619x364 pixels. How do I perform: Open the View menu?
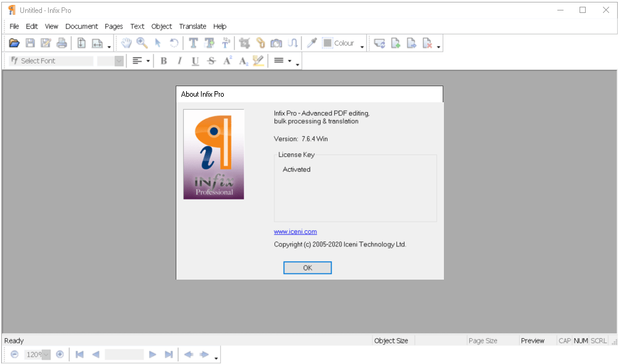[x=51, y=26]
